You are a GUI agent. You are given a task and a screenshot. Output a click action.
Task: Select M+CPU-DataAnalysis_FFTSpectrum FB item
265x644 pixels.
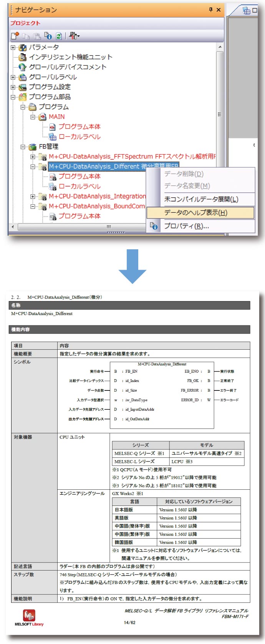pos(132,157)
